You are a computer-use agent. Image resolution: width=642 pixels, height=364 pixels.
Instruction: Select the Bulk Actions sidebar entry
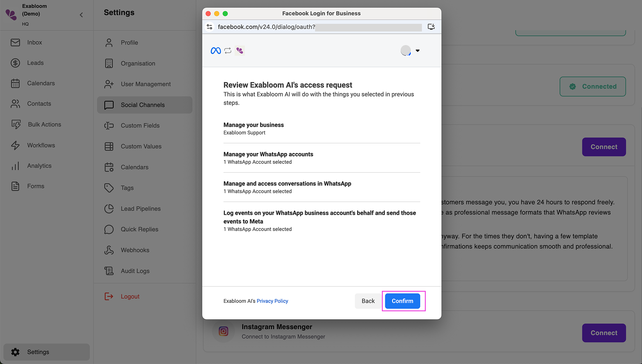click(x=44, y=124)
